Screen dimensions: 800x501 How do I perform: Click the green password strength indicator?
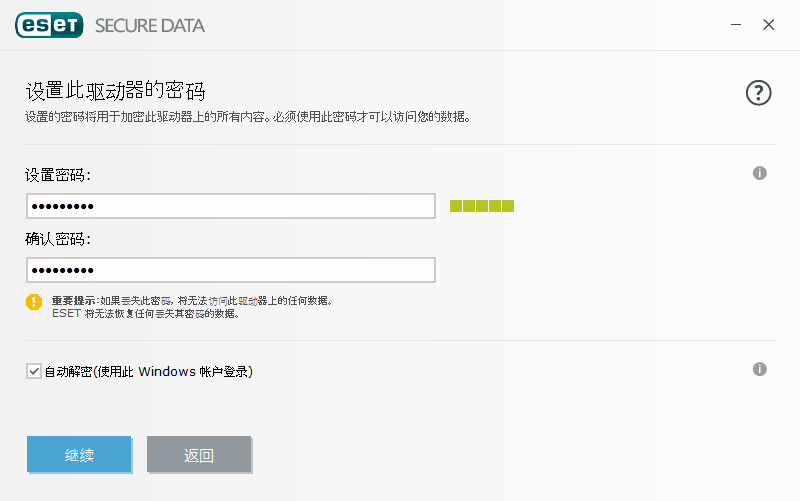(x=482, y=206)
